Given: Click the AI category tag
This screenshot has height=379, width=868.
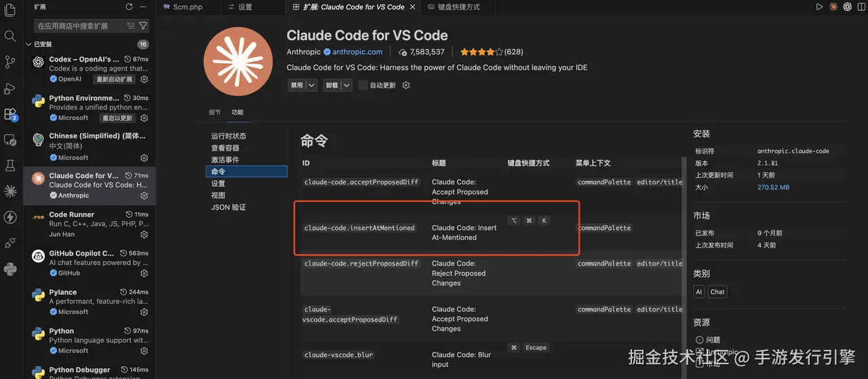Looking at the screenshot, I should coord(699,292).
